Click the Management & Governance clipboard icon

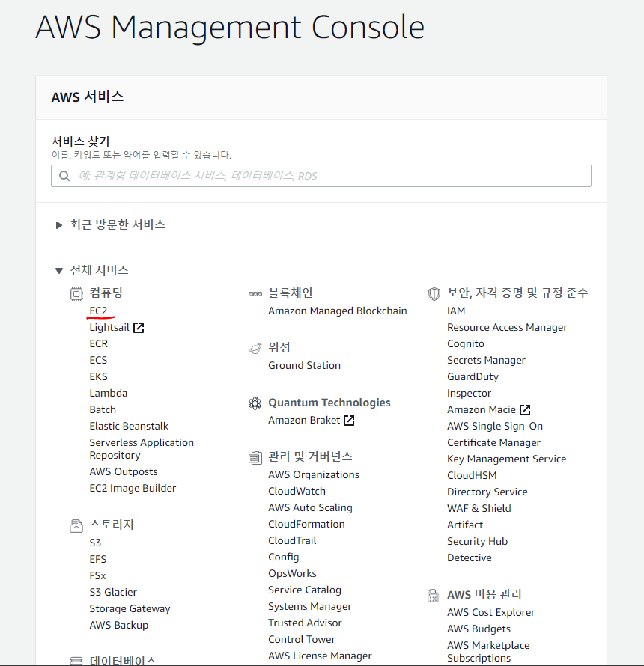[x=255, y=458]
